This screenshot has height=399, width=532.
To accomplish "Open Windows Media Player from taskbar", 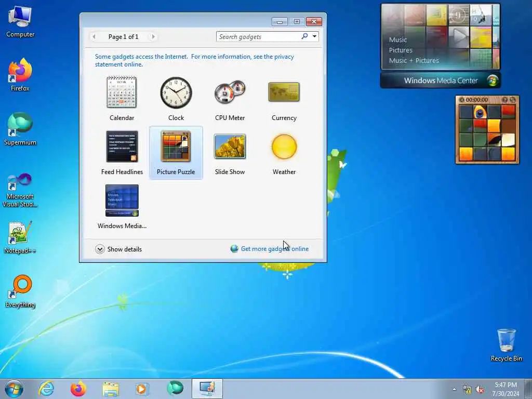I will [142, 389].
